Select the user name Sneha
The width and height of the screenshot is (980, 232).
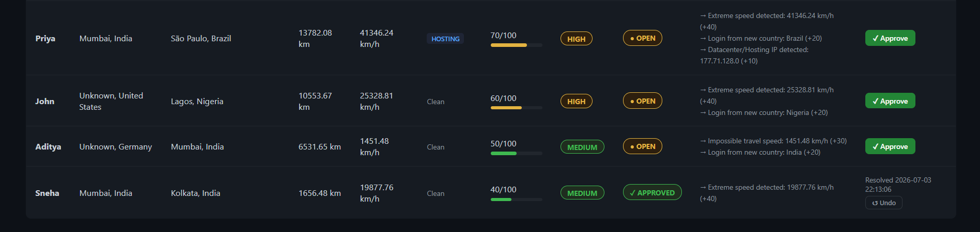pos(47,193)
